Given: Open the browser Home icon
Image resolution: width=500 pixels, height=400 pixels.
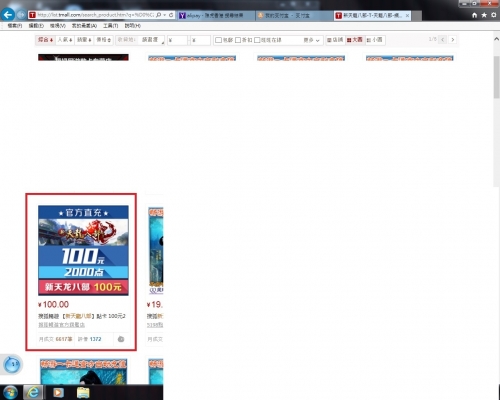Looking at the screenshot, I should 474,15.
